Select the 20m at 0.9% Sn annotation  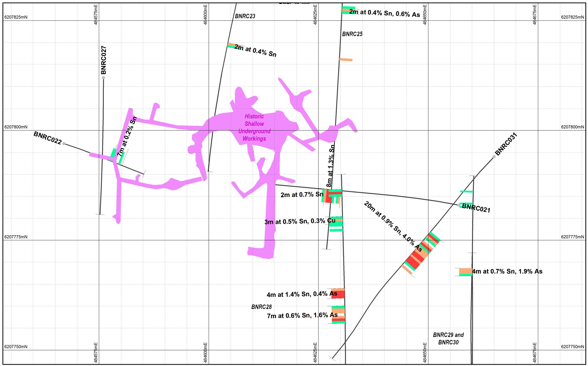[x=393, y=226]
